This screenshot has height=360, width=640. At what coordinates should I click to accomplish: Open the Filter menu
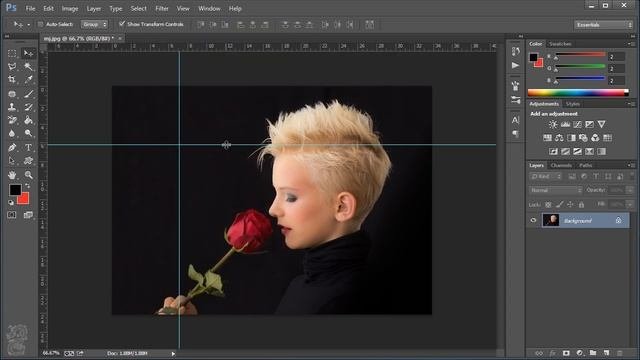pyautogui.click(x=162, y=9)
